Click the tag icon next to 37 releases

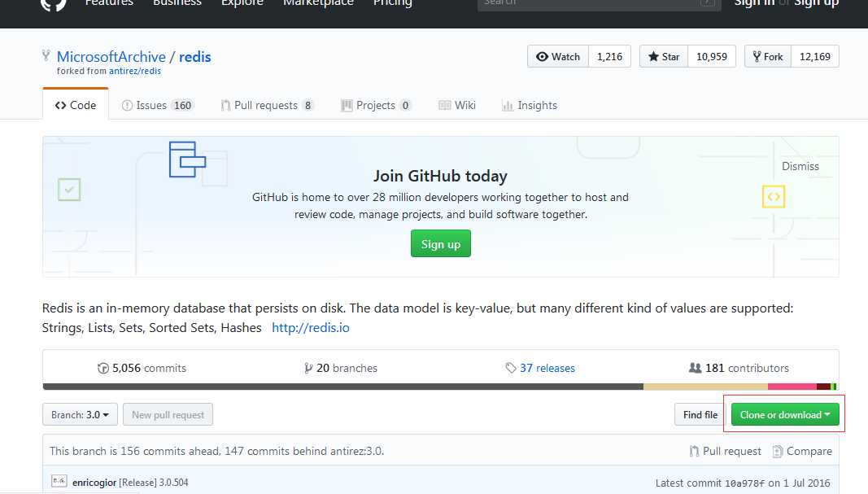(510, 369)
